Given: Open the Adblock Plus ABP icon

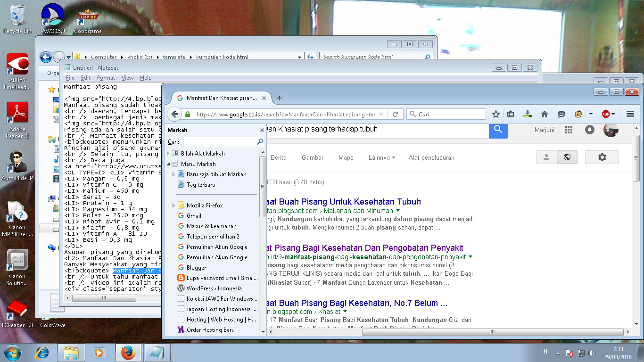Looking at the screenshot, I should pyautogui.click(x=606, y=114).
